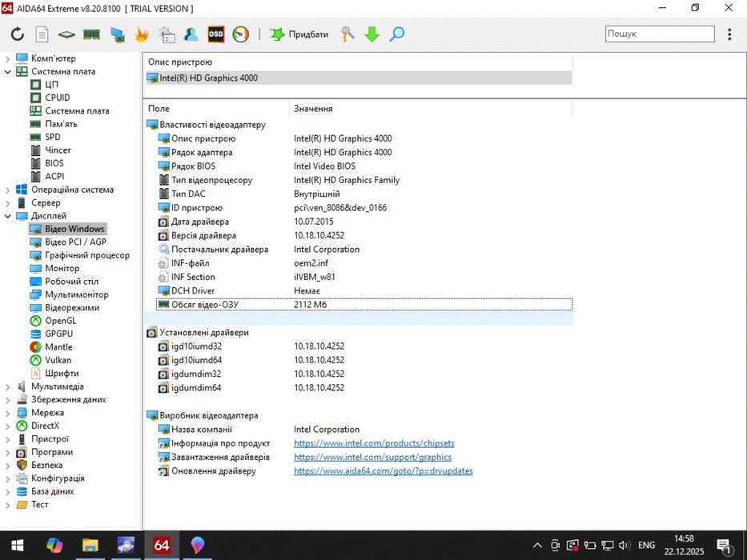747x560 pixels.
Task: Select Mantle tree item
Action: click(58, 347)
